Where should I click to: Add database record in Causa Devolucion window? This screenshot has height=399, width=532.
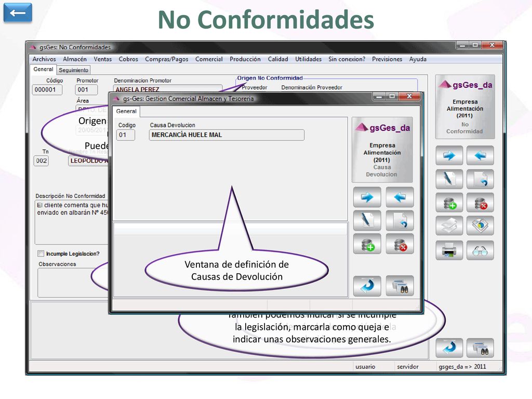pos(367,244)
